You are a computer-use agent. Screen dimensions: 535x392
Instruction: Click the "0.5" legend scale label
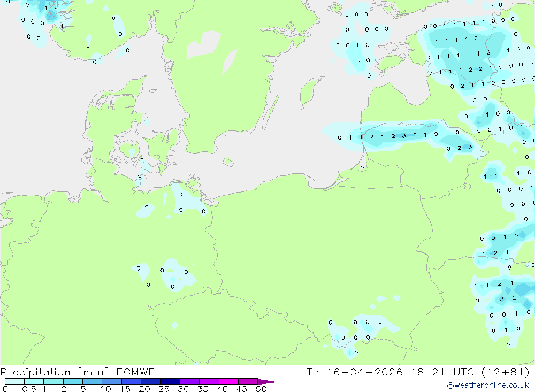29,389
